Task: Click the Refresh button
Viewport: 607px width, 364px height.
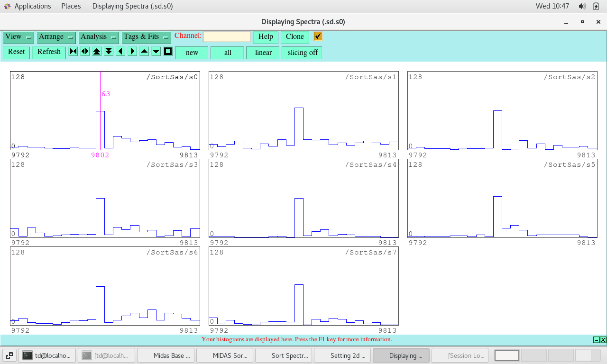Action: coord(49,52)
